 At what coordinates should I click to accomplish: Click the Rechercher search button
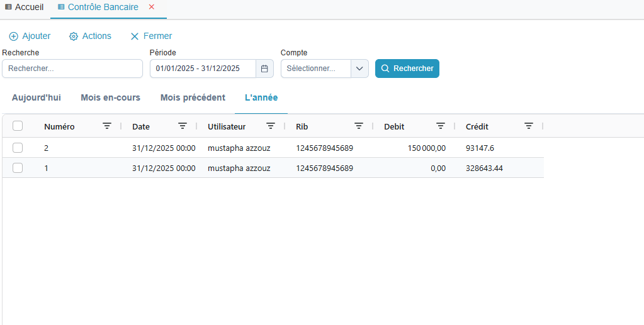pyautogui.click(x=407, y=69)
